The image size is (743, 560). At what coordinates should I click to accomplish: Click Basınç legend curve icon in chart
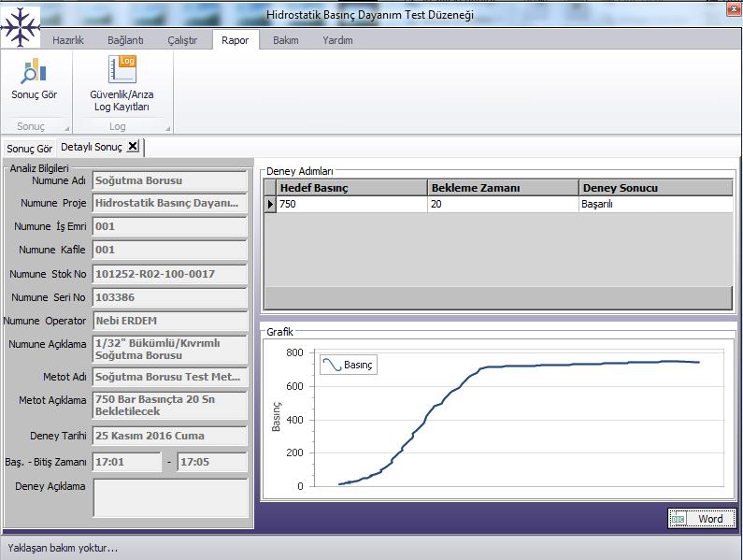[332, 365]
